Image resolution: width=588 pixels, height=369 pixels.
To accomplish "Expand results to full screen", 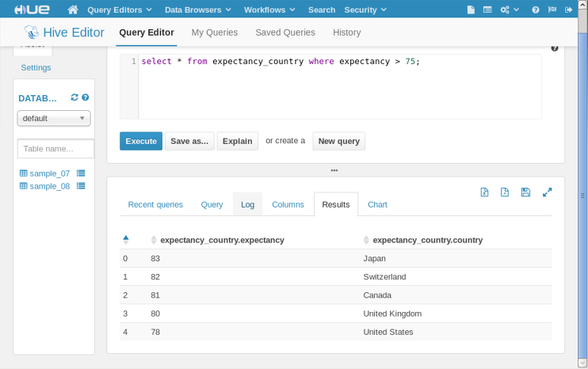I will click(547, 192).
